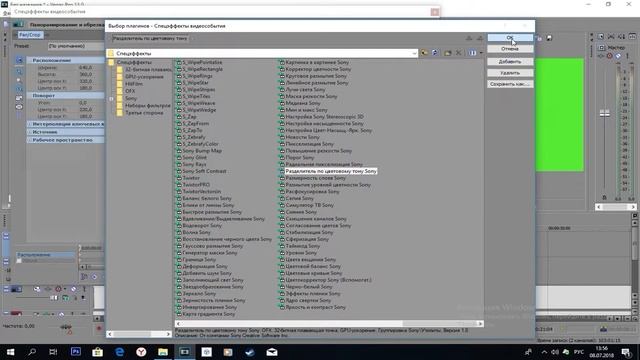Select the Sony Glint plugin
Image resolution: width=640 pixels, height=360 pixels.
pyautogui.click(x=194, y=158)
